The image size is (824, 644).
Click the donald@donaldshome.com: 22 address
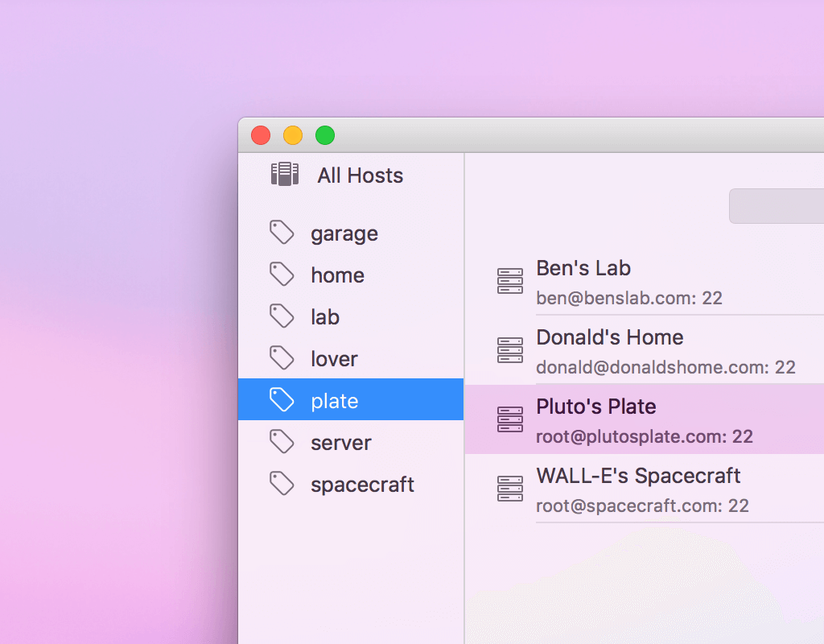tap(665, 367)
